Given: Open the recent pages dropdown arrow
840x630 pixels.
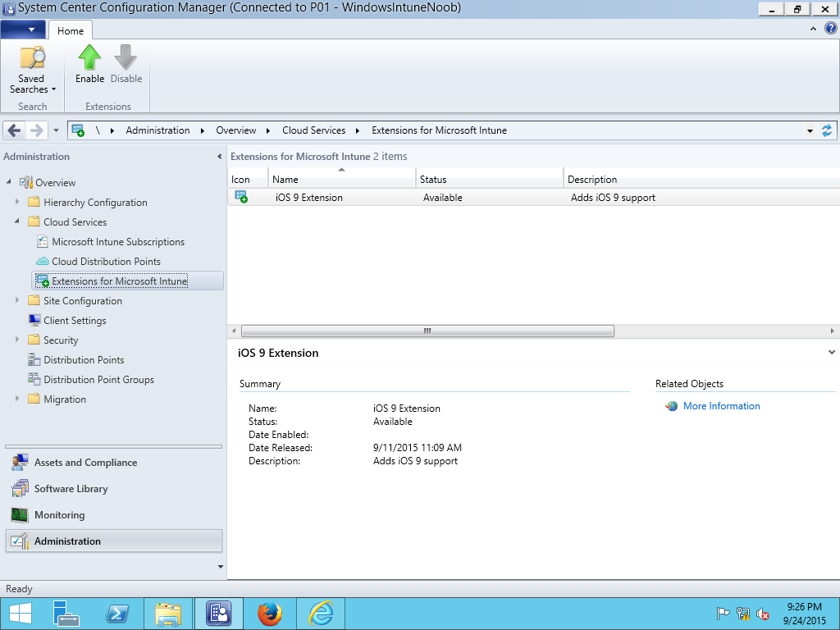Looking at the screenshot, I should (x=56, y=130).
